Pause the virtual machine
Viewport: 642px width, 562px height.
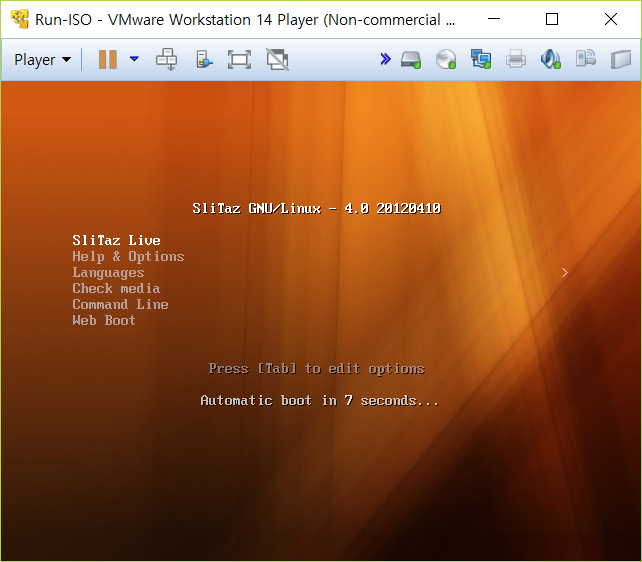[x=108, y=60]
